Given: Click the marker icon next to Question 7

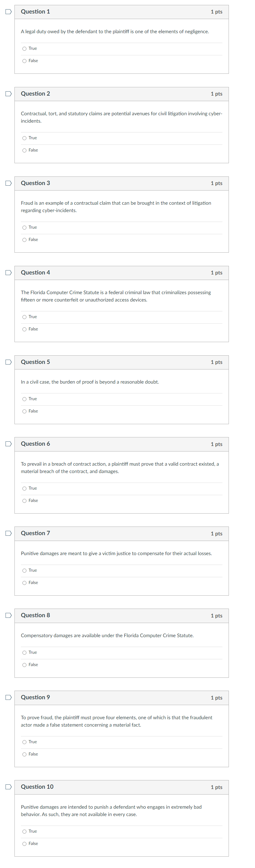Looking at the screenshot, I should [8, 533].
